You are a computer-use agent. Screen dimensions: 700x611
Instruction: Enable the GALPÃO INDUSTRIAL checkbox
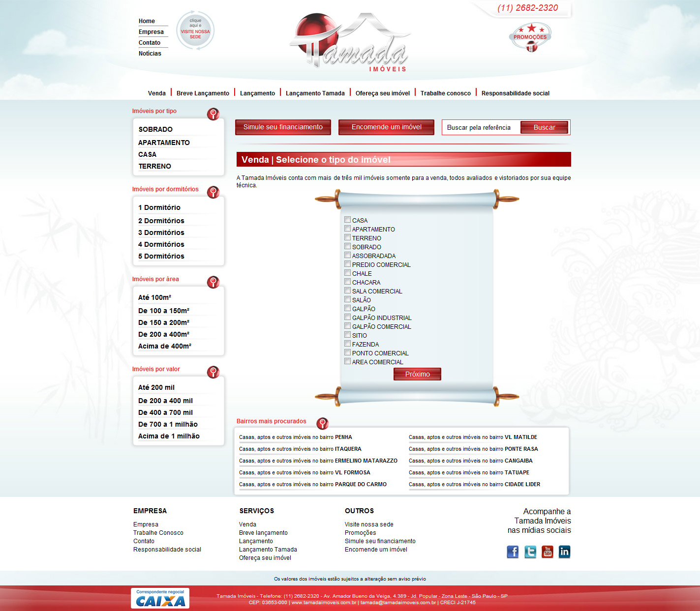point(348,317)
